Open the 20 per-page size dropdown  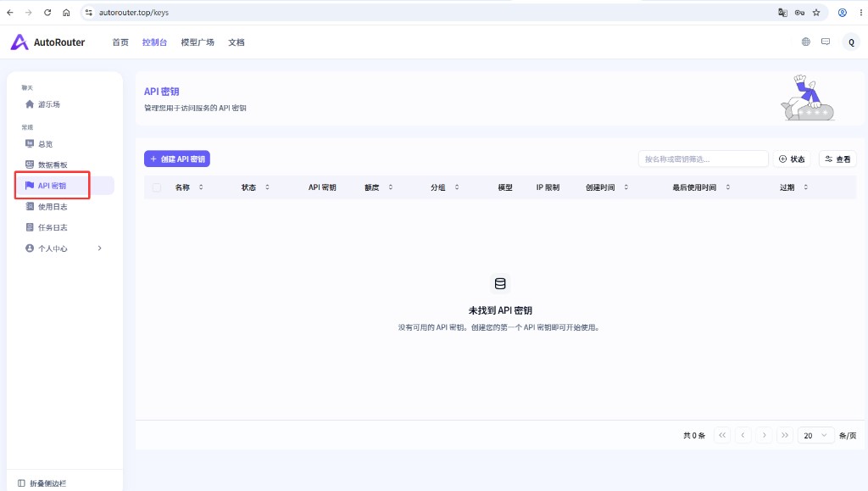click(815, 436)
